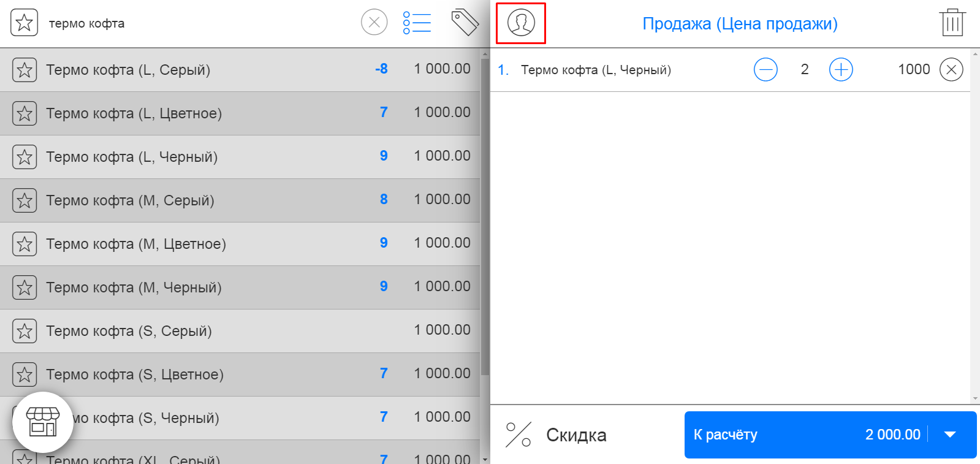Click price 1000 in receipt line
The height and width of the screenshot is (464, 980).
[x=914, y=69]
